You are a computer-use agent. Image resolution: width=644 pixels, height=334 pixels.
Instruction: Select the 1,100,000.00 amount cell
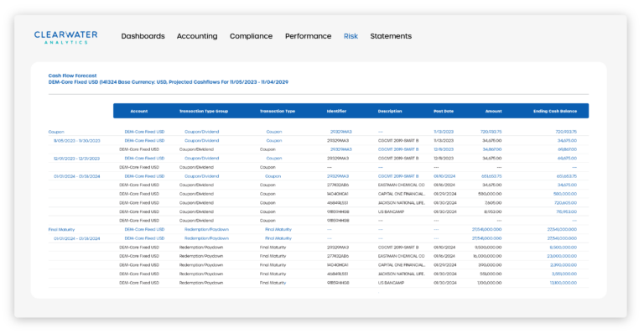coord(489,283)
